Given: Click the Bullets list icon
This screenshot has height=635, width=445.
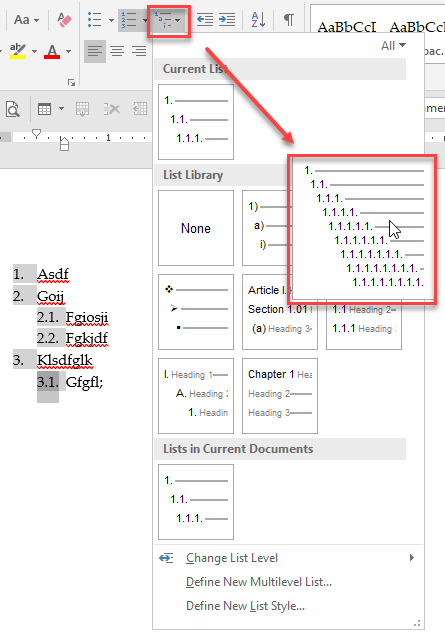Looking at the screenshot, I should point(94,19).
